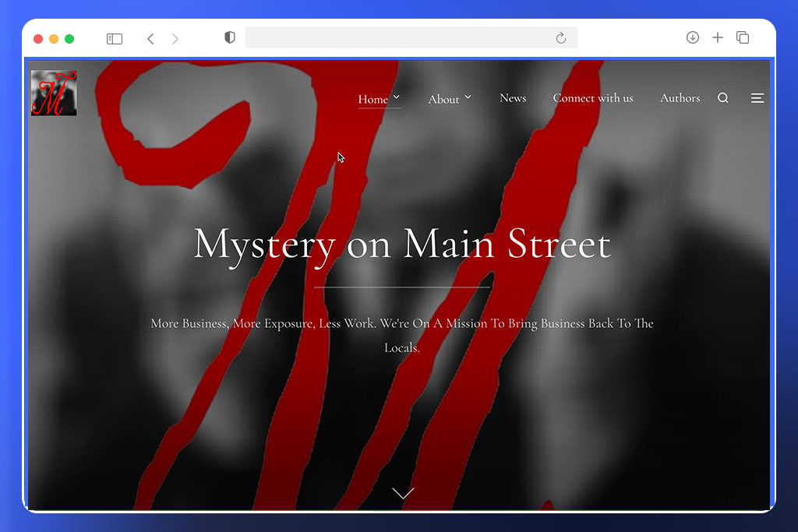This screenshot has height=532, width=798.
Task: Click the scroll-down arrow at page bottom
Action: (402, 492)
